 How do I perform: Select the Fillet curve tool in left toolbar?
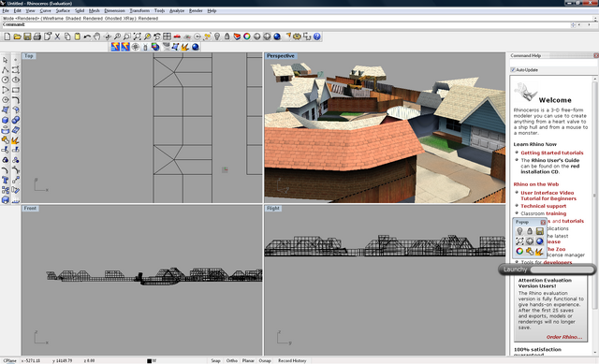click(16, 100)
